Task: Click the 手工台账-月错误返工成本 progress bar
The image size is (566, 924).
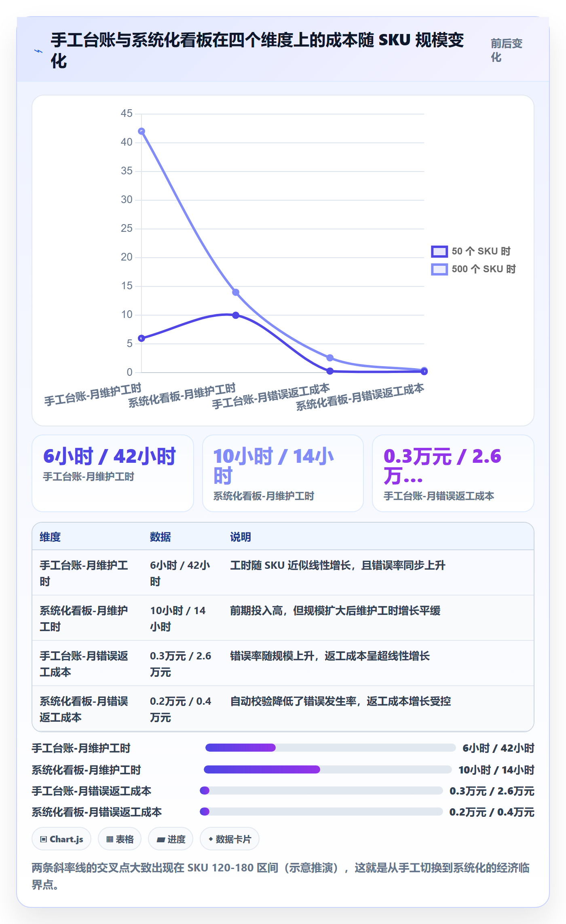Action: 321,790
